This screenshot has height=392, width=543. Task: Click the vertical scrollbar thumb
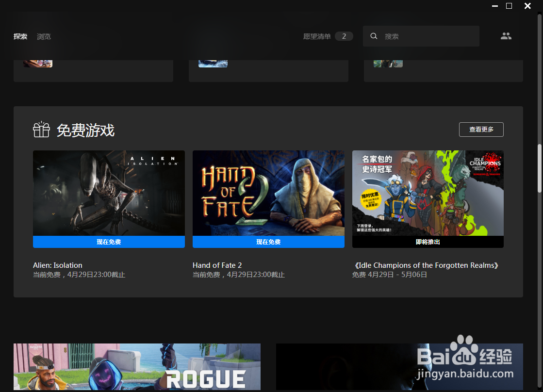coord(540,168)
